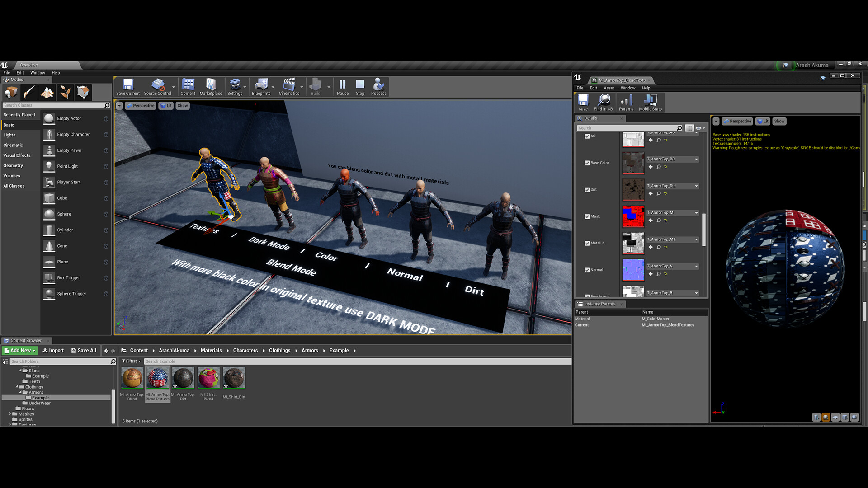Screen dimensions: 868x488
Task: Uncheck the AO parameter checkbox
Action: [587, 136]
